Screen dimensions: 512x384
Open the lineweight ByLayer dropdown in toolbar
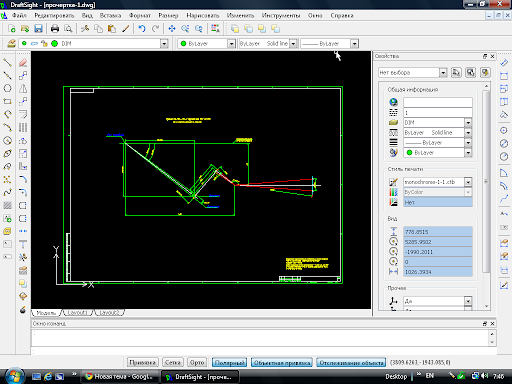click(354, 44)
